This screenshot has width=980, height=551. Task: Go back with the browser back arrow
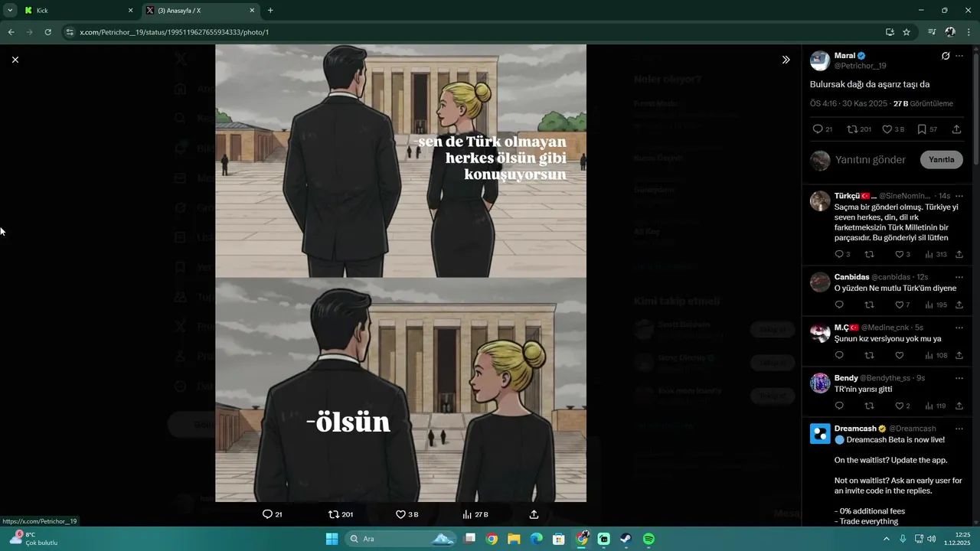coord(11,32)
